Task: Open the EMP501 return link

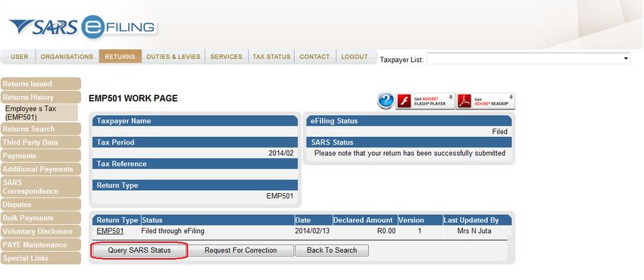Action: pyautogui.click(x=110, y=231)
